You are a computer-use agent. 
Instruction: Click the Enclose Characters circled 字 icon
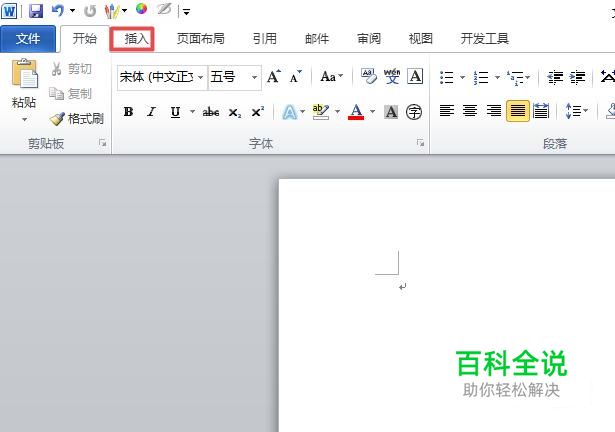[414, 113]
